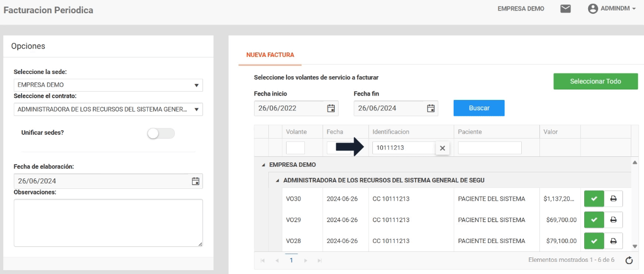Collapse the ADMINISTRADORA DE LOS RECURSOS group
The width and height of the screenshot is (644, 274).
[278, 181]
